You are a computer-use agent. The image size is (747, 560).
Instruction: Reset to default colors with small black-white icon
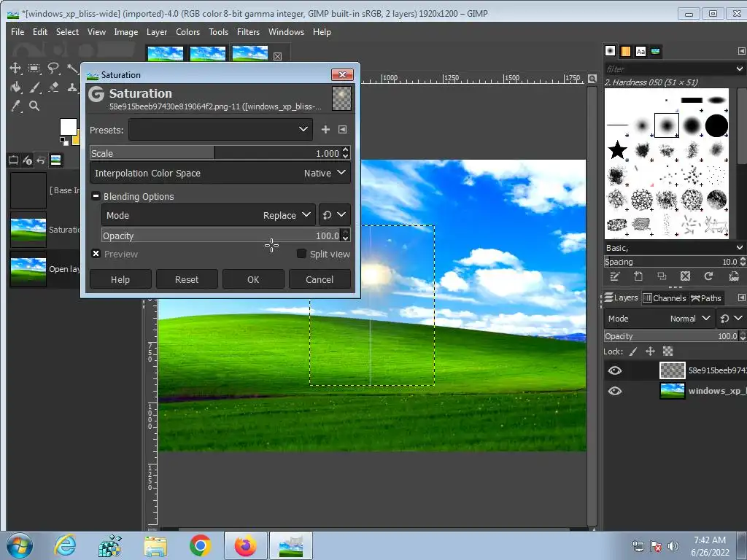click(x=64, y=141)
